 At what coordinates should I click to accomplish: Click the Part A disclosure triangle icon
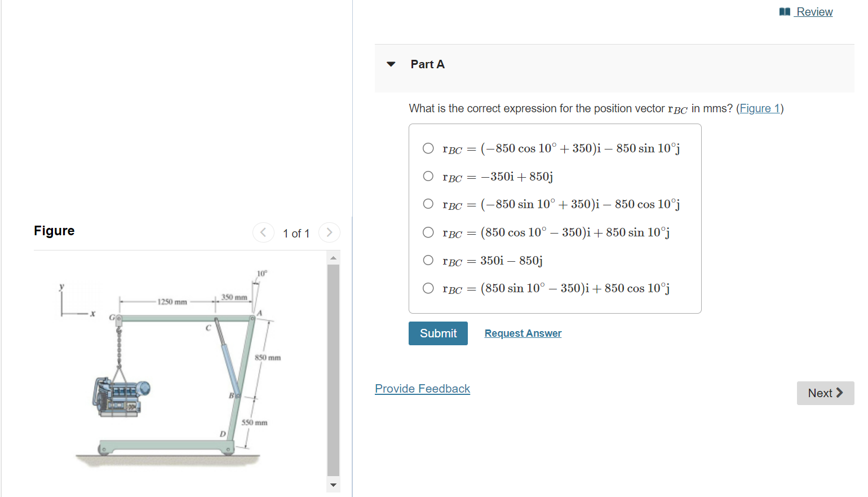coord(391,64)
